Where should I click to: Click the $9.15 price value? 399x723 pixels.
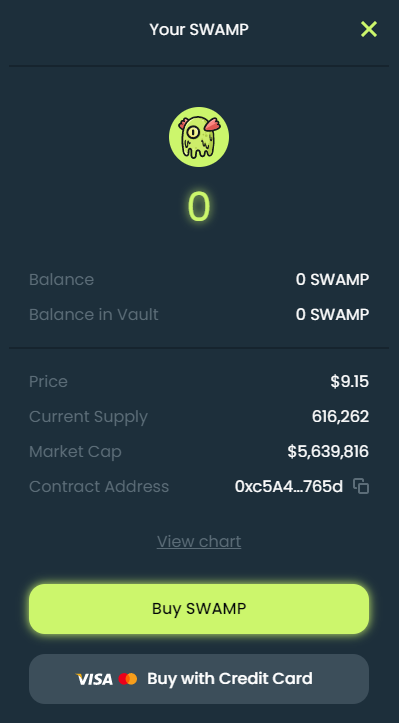pos(350,381)
